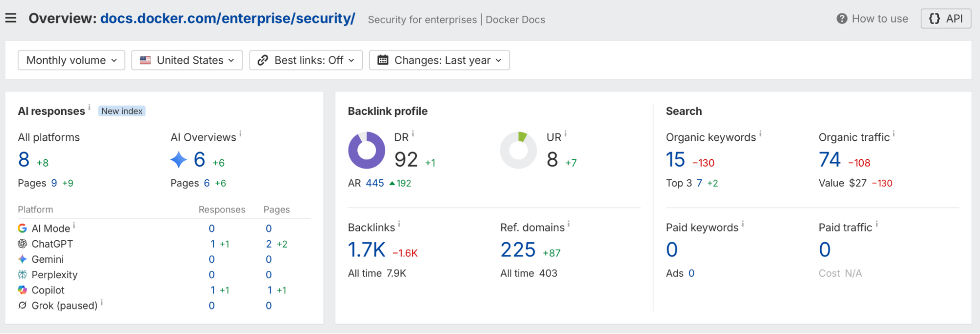This screenshot has height=334, width=980.
Task: Click the API button
Action: click(946, 19)
